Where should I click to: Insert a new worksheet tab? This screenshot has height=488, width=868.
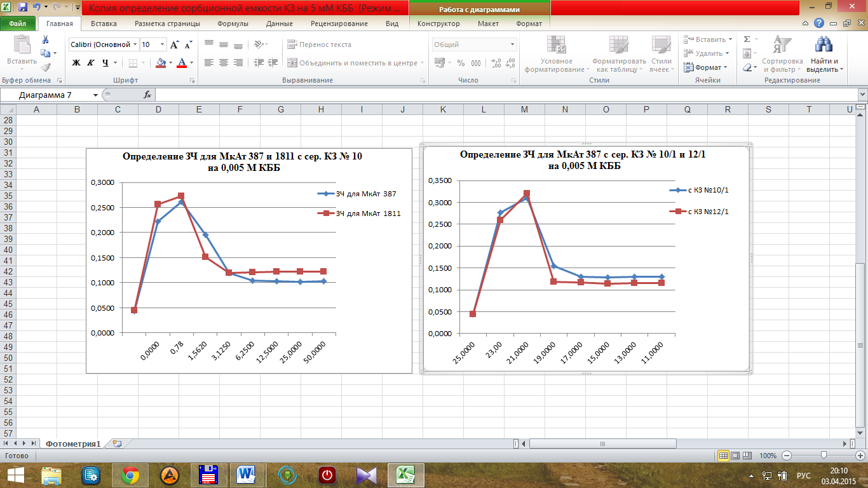pos(116,444)
